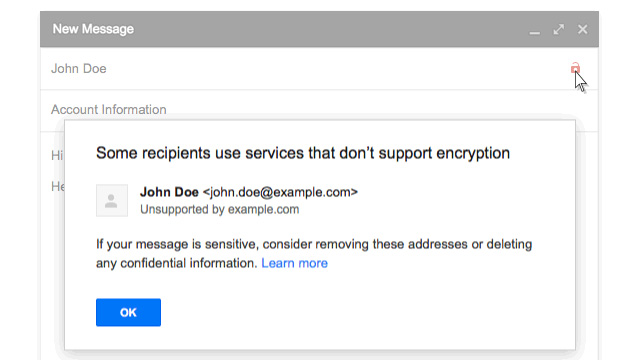Click the bold John Doe name in dialog
Viewport: 640px width, 360px height.
tap(169, 192)
